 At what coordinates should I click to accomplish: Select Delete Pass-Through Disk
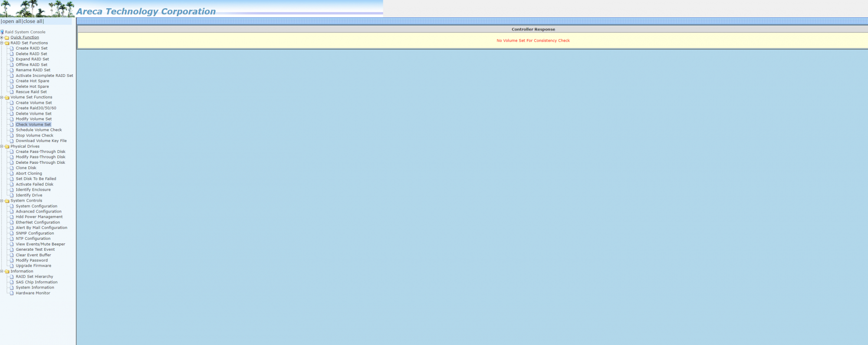coord(40,163)
